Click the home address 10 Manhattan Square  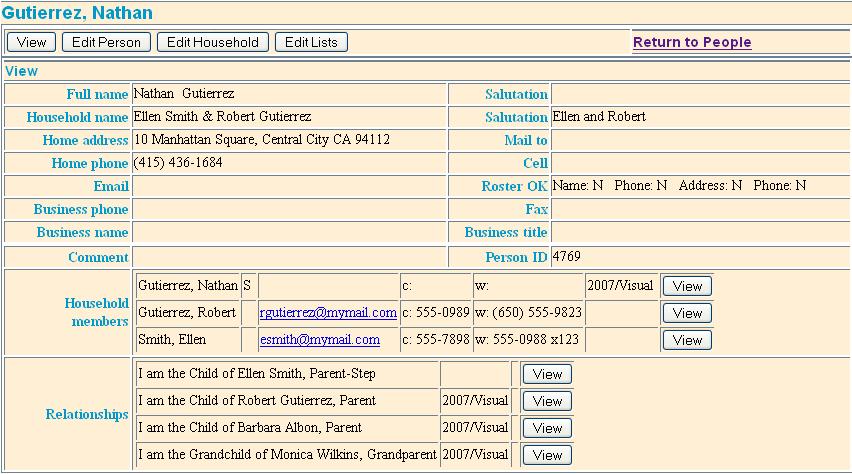tap(261, 140)
